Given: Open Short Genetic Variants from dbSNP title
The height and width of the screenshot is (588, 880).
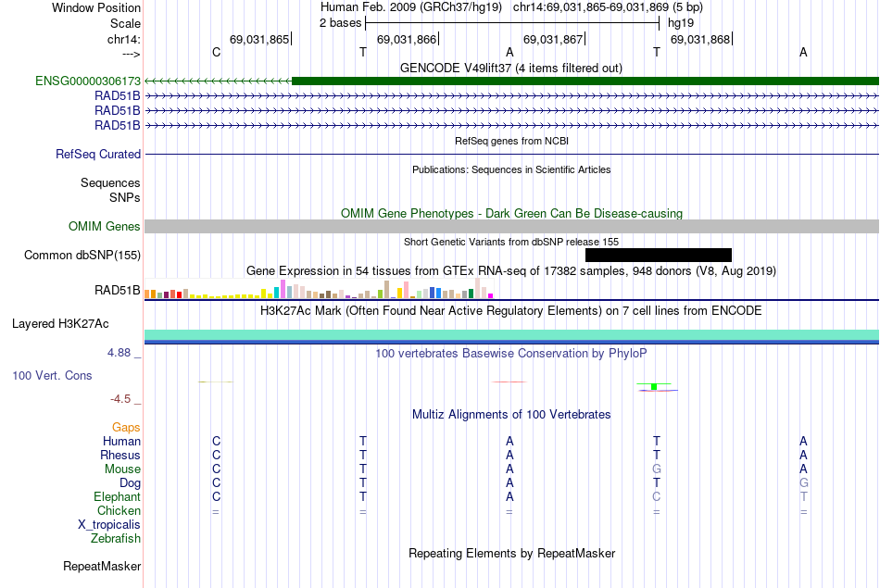Looking at the screenshot, I should pyautogui.click(x=511, y=242).
